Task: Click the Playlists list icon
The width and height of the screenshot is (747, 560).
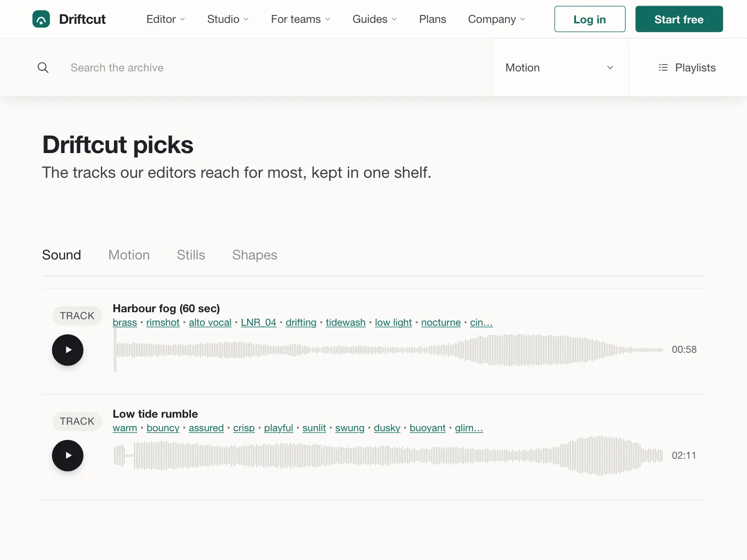Action: tap(663, 68)
